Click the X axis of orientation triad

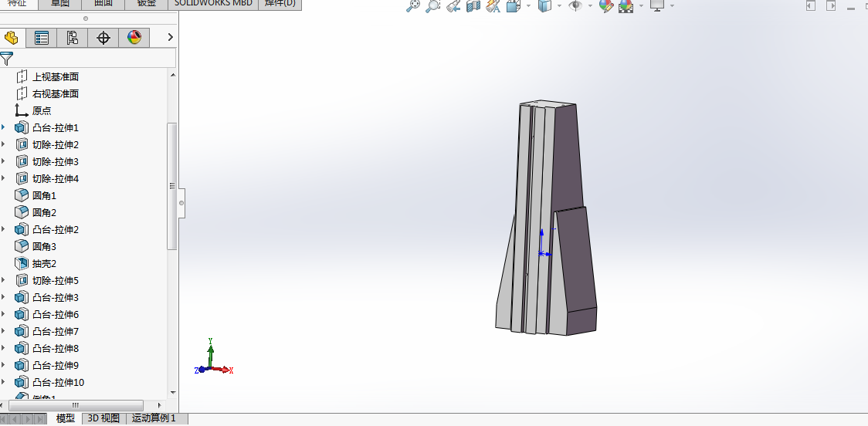click(x=223, y=370)
